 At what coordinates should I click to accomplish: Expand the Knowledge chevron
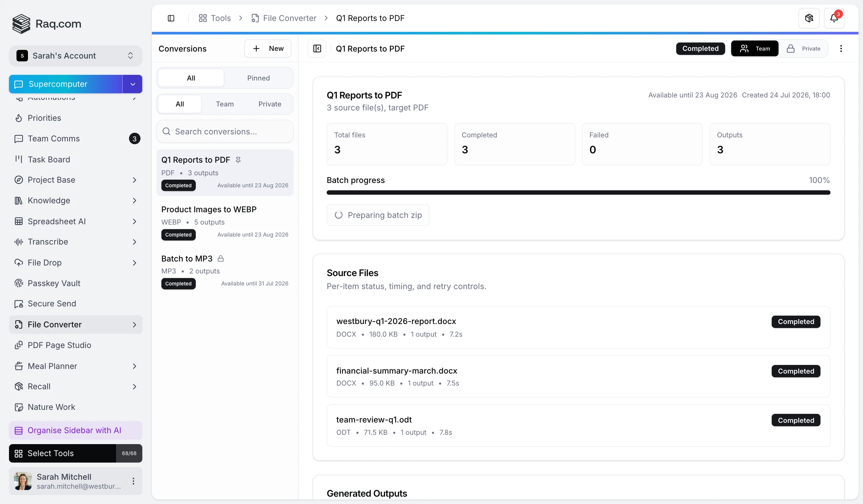(134, 201)
